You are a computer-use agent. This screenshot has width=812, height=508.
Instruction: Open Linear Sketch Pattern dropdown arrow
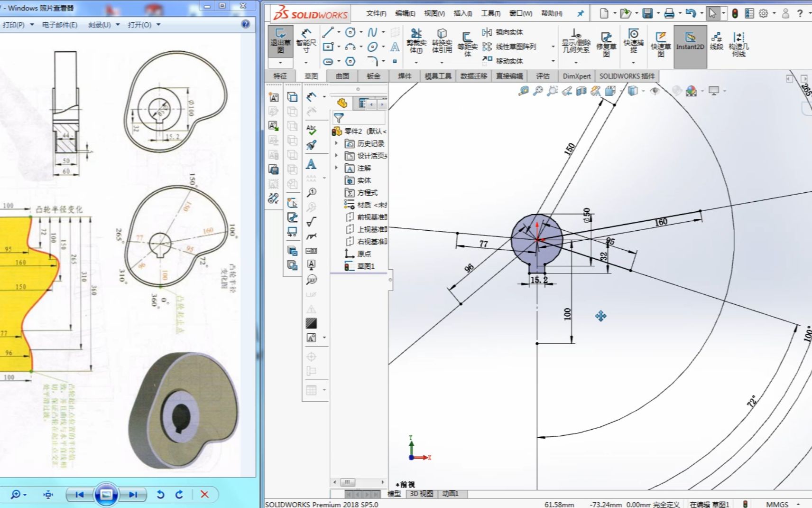(553, 47)
